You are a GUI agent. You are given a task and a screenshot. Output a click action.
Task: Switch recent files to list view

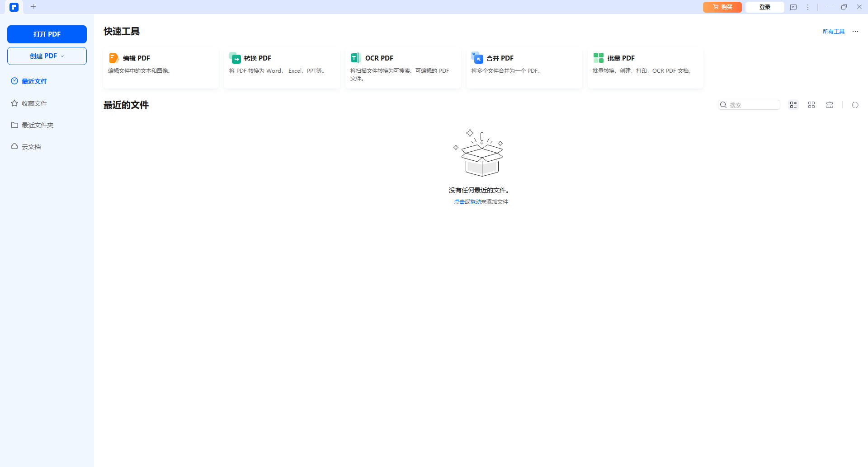(793, 105)
